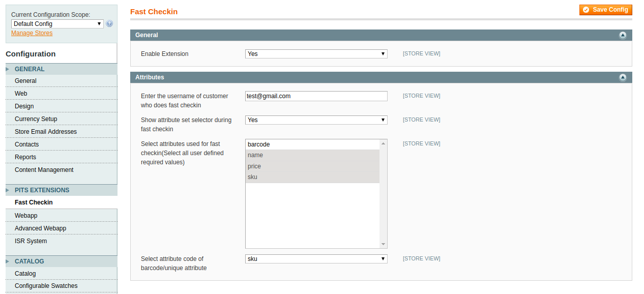The height and width of the screenshot is (294, 644).
Task: Collapse the PITS EXTENSIONS sidebar group
Action: (8, 190)
